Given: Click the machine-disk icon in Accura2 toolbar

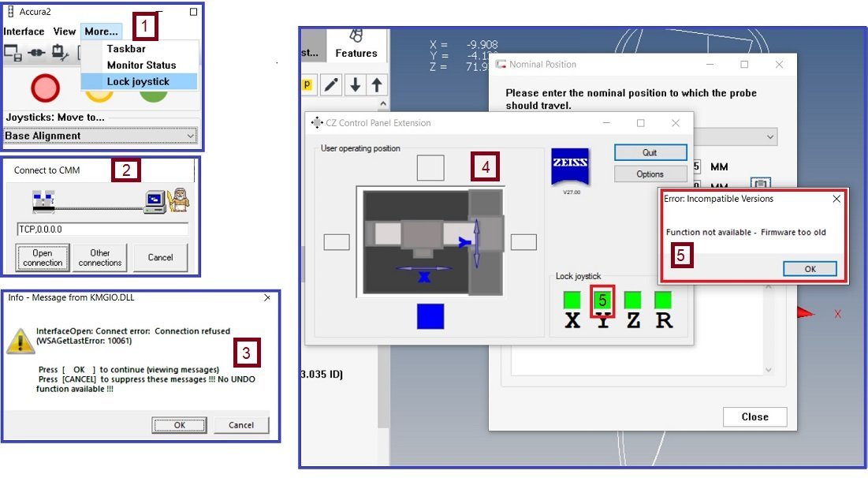Looking at the screenshot, I should (x=13, y=53).
